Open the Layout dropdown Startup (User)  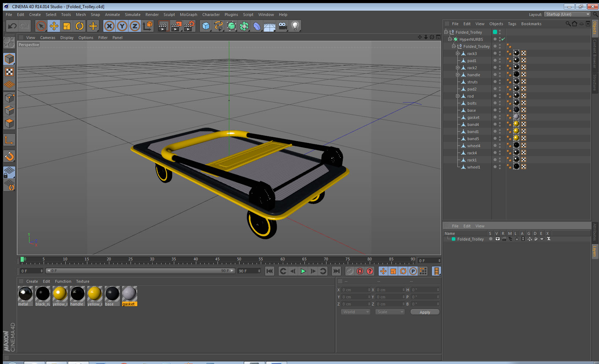[568, 14]
